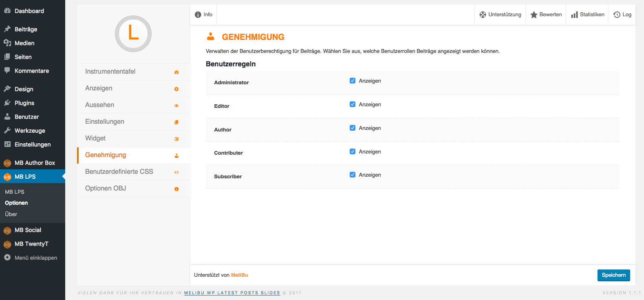The image size is (644, 300).
Task: Click the circular L logo avatar
Action: pos(133,34)
